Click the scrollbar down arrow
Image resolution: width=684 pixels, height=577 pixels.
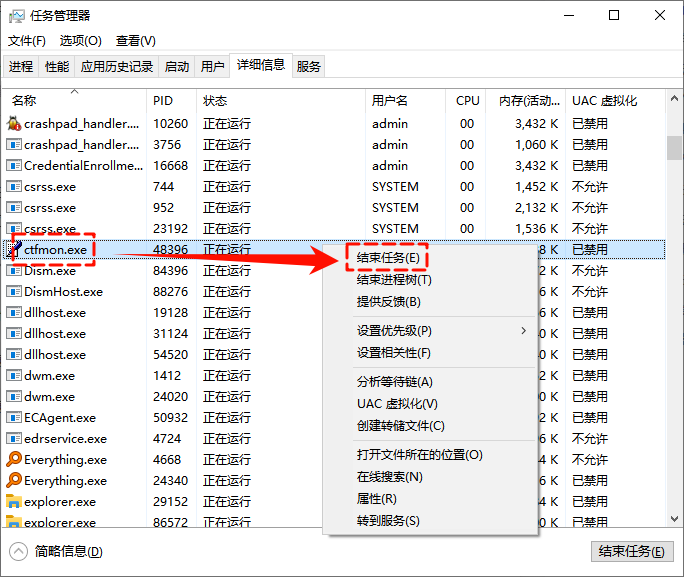coord(674,519)
